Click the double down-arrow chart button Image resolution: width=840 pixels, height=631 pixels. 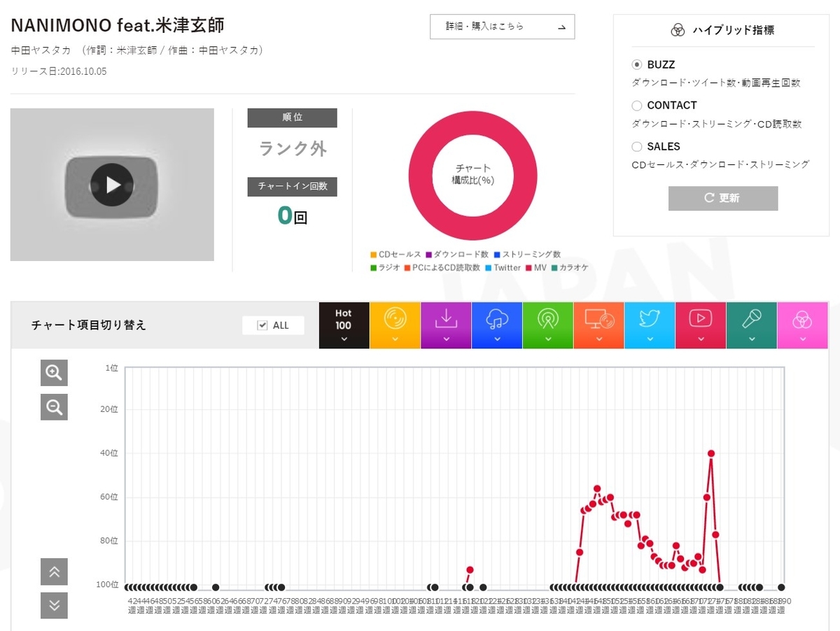click(x=54, y=605)
